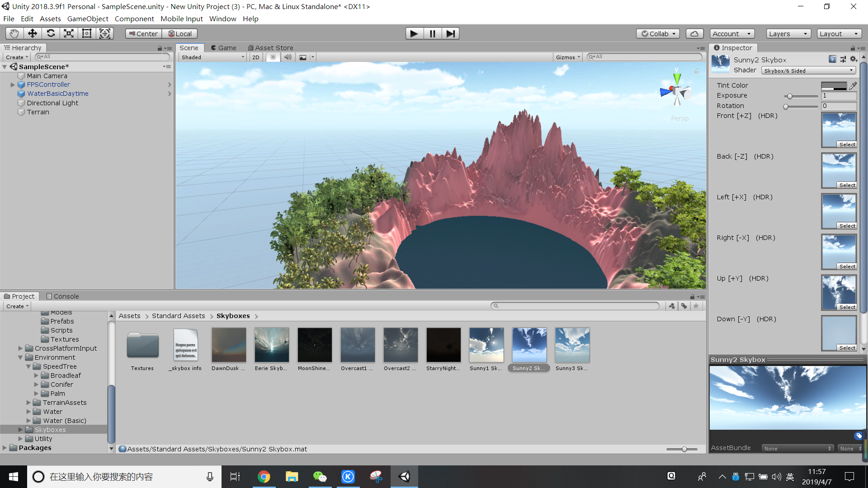
Task: Open the material presets icon
Action: click(x=843, y=59)
